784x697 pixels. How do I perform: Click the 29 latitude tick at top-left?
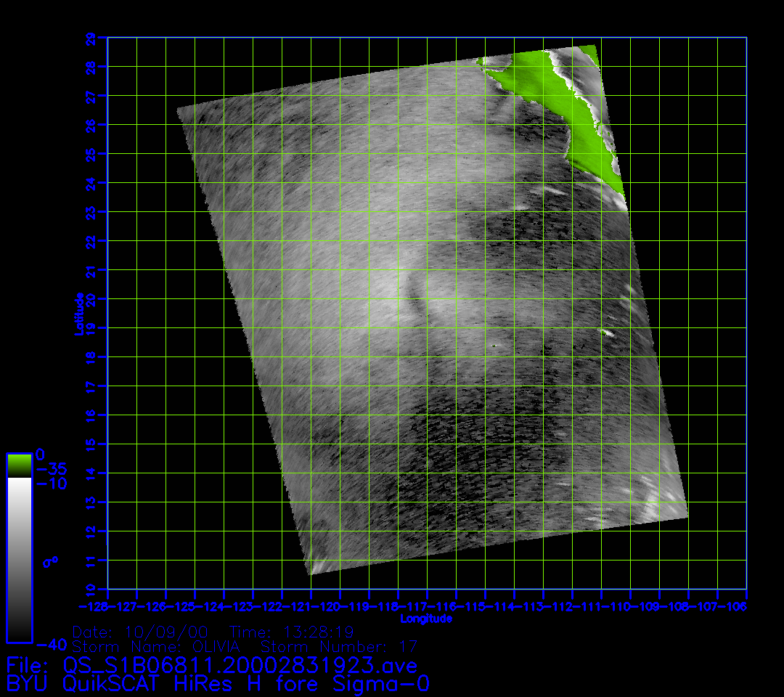pyautogui.click(x=90, y=38)
